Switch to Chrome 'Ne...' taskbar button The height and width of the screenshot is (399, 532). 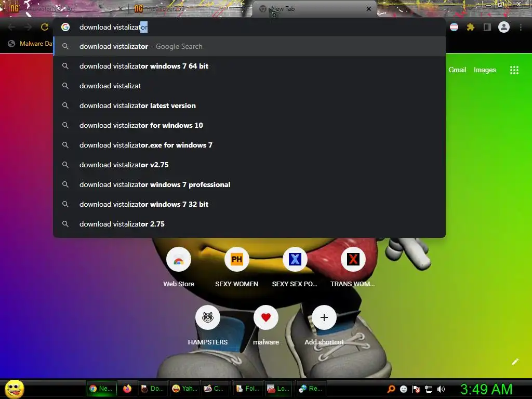point(101,389)
